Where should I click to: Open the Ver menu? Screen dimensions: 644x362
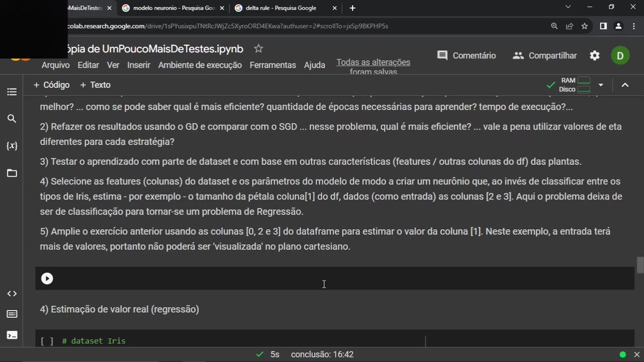(x=113, y=65)
